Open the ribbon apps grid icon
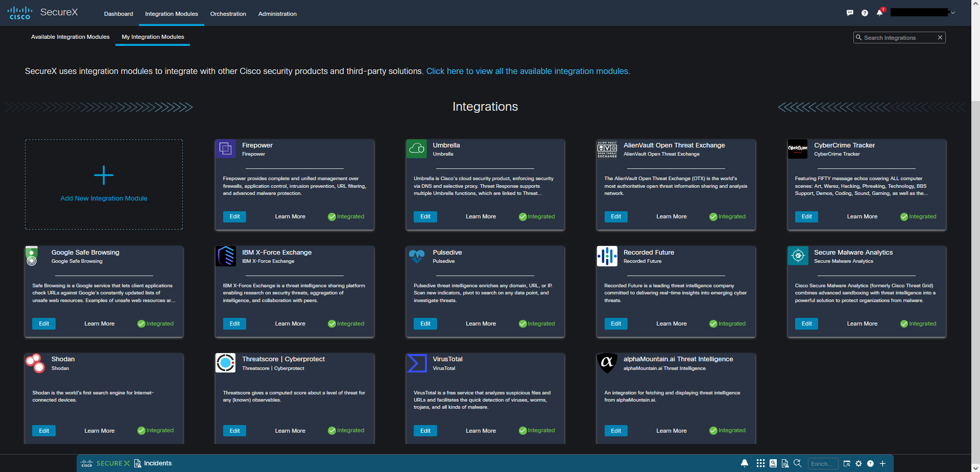Screen dimensions: 980x472 [x=760, y=463]
